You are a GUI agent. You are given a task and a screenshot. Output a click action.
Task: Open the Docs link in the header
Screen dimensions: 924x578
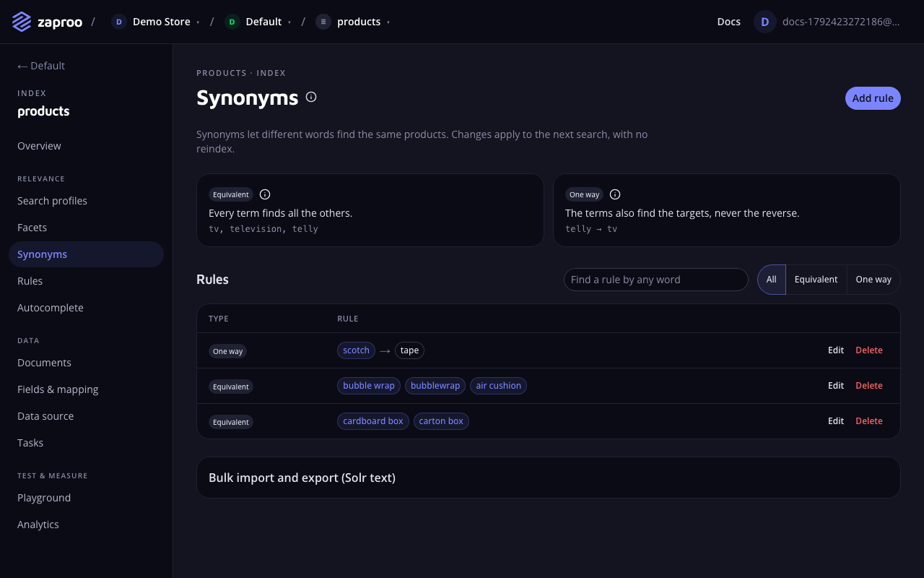click(x=729, y=22)
